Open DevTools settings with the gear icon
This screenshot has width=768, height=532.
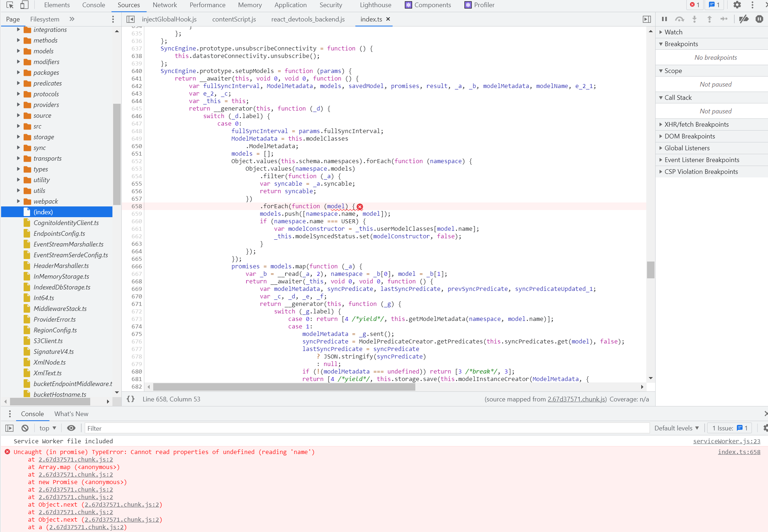coord(736,5)
